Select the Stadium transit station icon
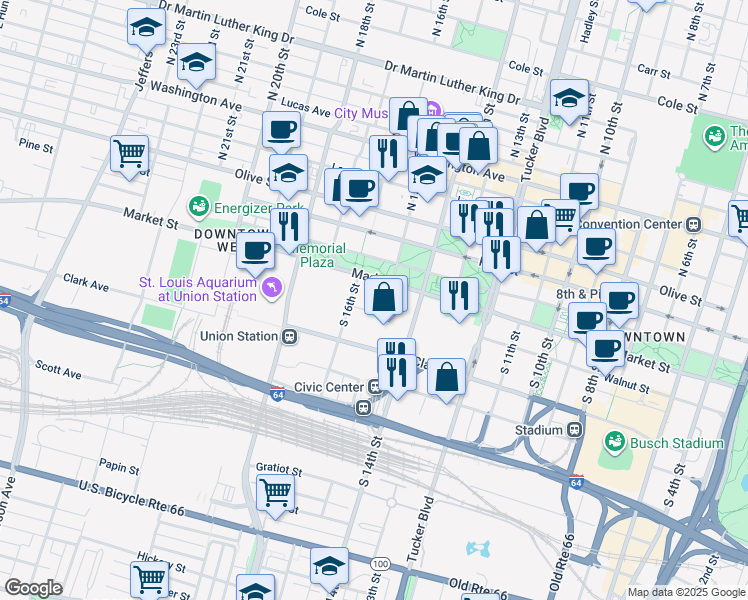 point(575,430)
